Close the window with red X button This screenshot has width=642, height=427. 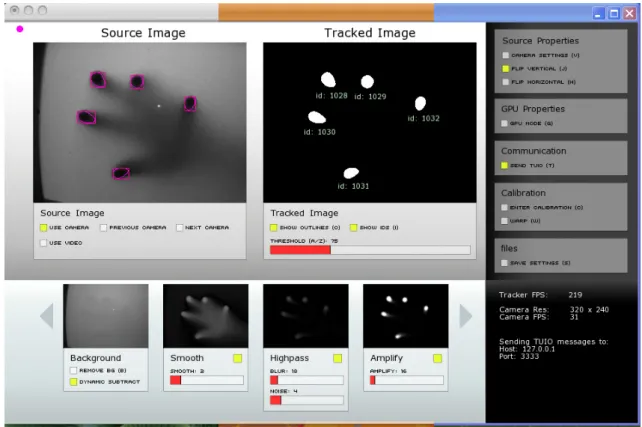tap(630, 14)
